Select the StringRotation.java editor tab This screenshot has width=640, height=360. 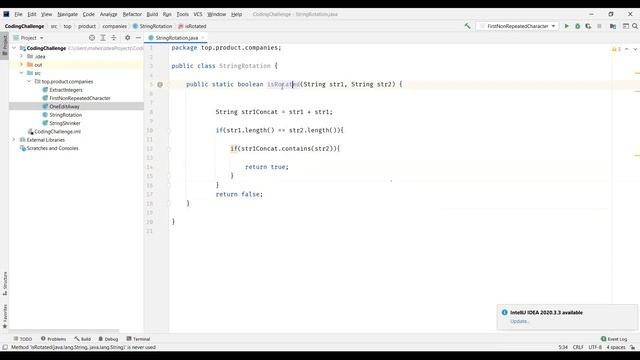click(176, 38)
